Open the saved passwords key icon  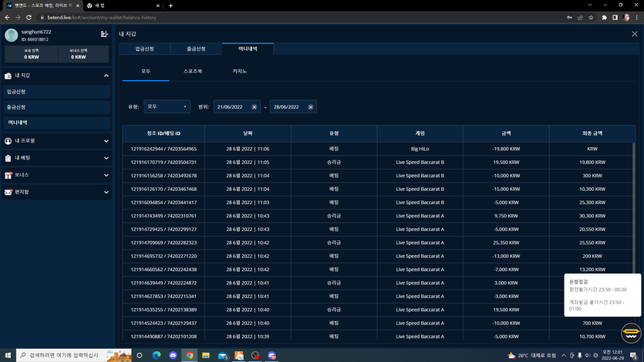pyautogui.click(x=569, y=18)
